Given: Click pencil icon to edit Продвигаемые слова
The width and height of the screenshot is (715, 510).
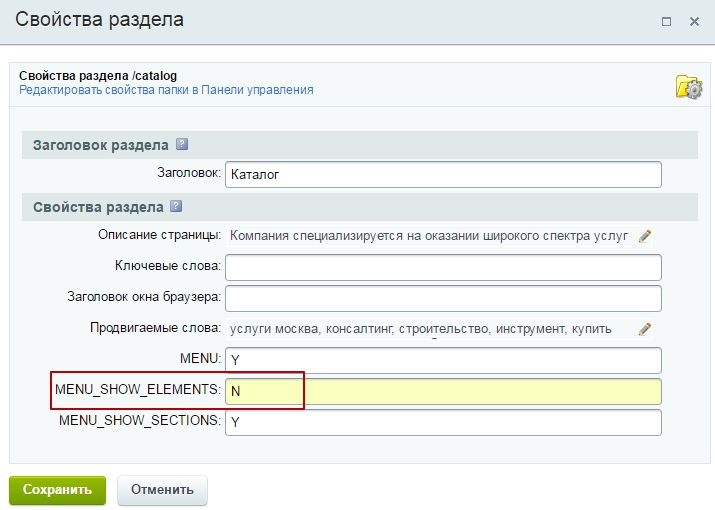Looking at the screenshot, I should coord(645,328).
